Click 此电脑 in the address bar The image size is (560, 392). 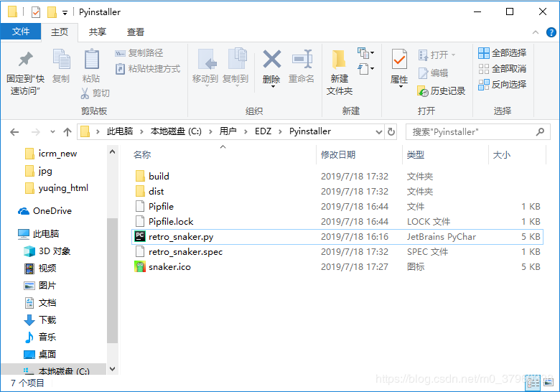[120, 131]
